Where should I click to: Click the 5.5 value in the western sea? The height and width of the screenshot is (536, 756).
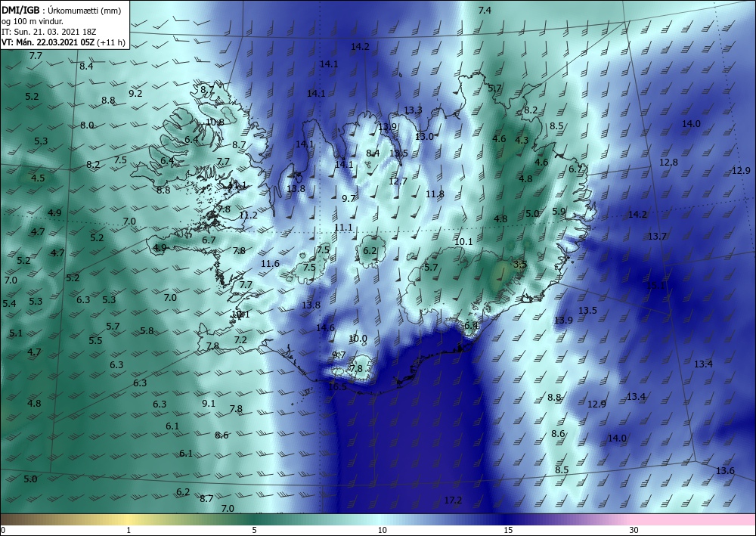click(x=95, y=340)
